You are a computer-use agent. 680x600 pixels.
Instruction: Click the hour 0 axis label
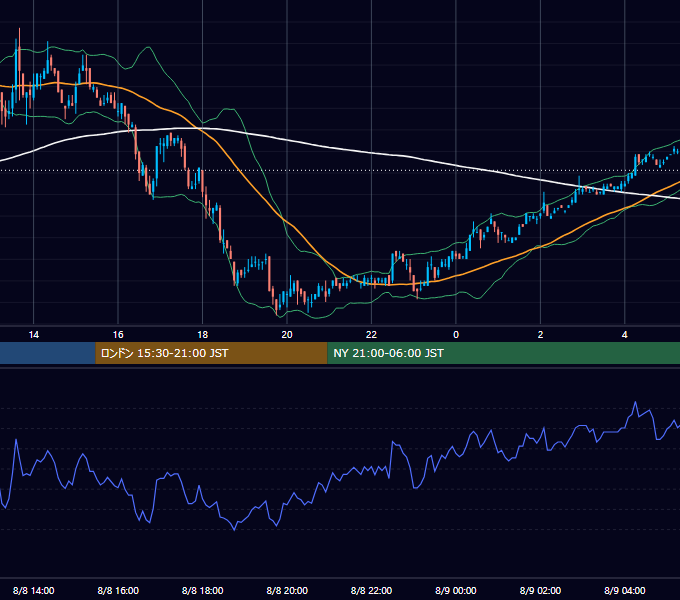456,335
